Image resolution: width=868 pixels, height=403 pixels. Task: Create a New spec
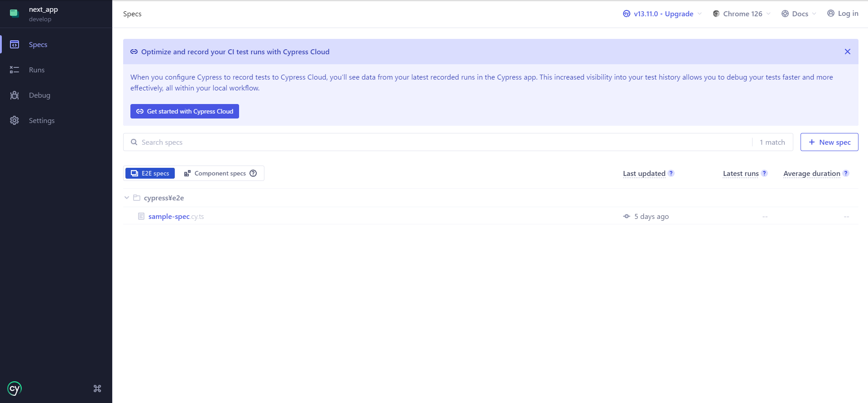tap(829, 142)
